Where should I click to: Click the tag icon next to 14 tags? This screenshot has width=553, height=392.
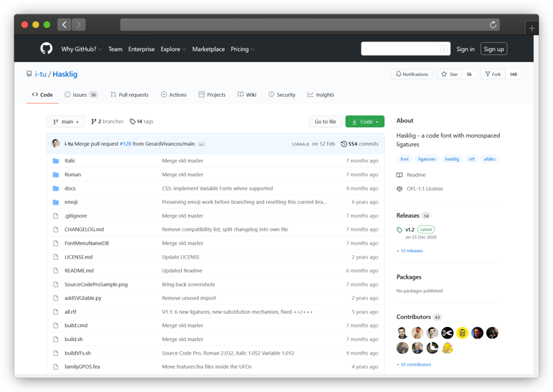[x=133, y=122]
